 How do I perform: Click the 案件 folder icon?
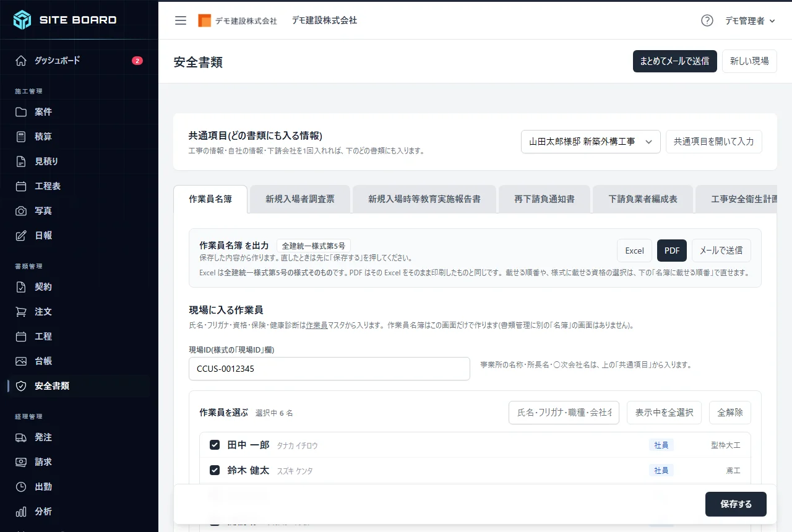click(x=21, y=112)
